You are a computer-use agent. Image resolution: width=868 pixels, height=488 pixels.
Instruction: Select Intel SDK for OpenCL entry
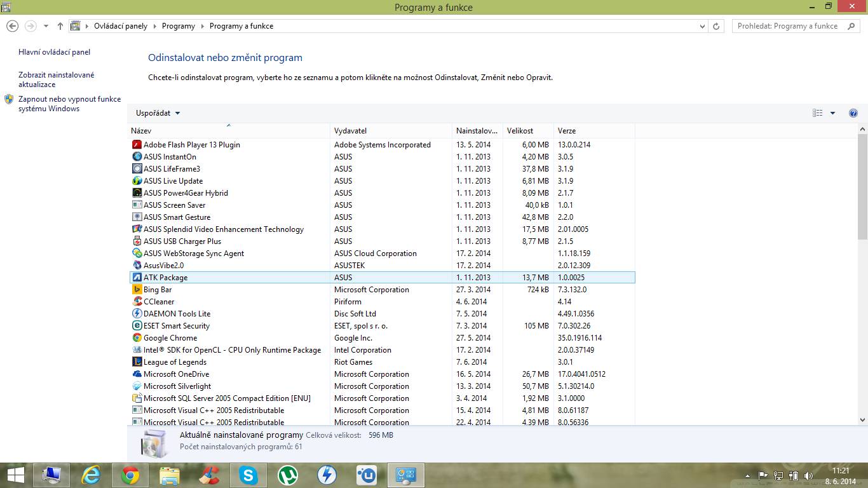click(382, 350)
